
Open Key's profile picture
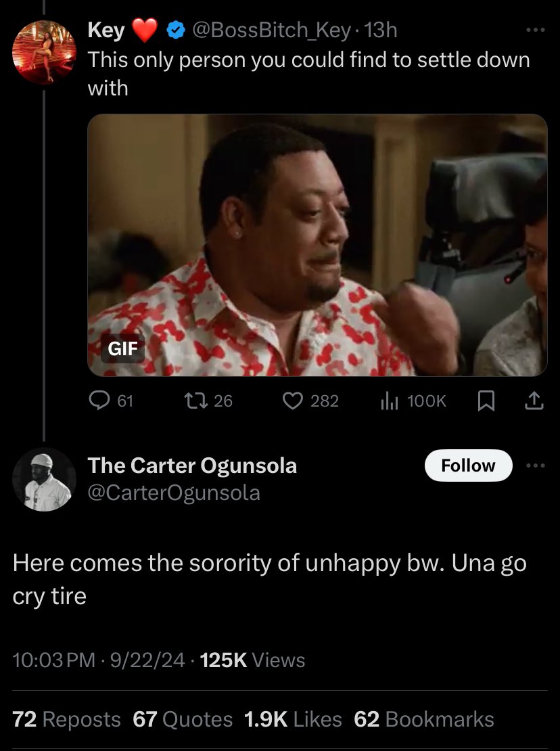pyautogui.click(x=45, y=52)
